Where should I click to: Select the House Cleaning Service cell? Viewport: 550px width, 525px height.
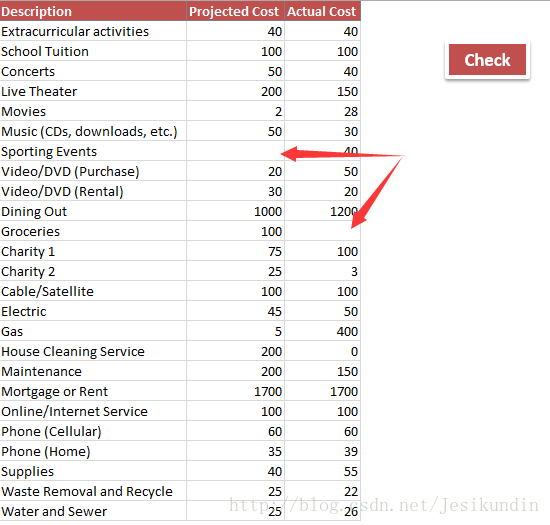pos(93,351)
